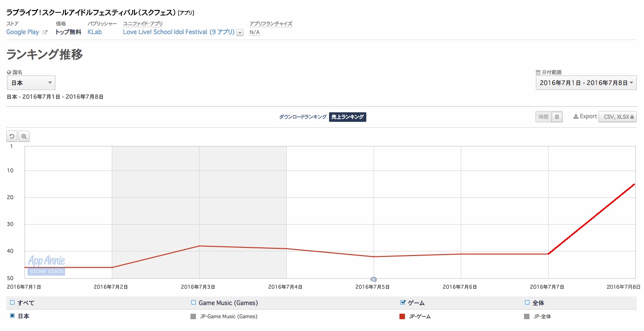The width and height of the screenshot is (644, 331).
Task: Click the chart reset (undo) icon
Action: click(x=12, y=136)
